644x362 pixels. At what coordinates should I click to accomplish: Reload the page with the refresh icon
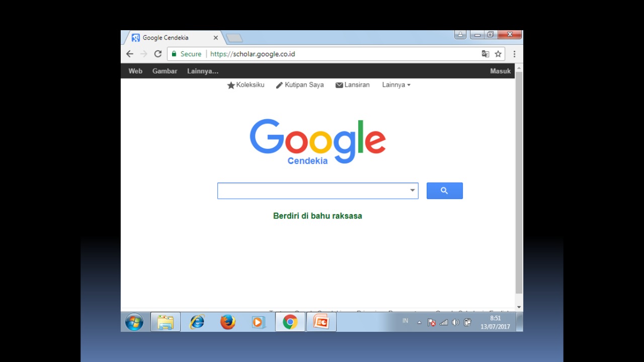point(158,54)
